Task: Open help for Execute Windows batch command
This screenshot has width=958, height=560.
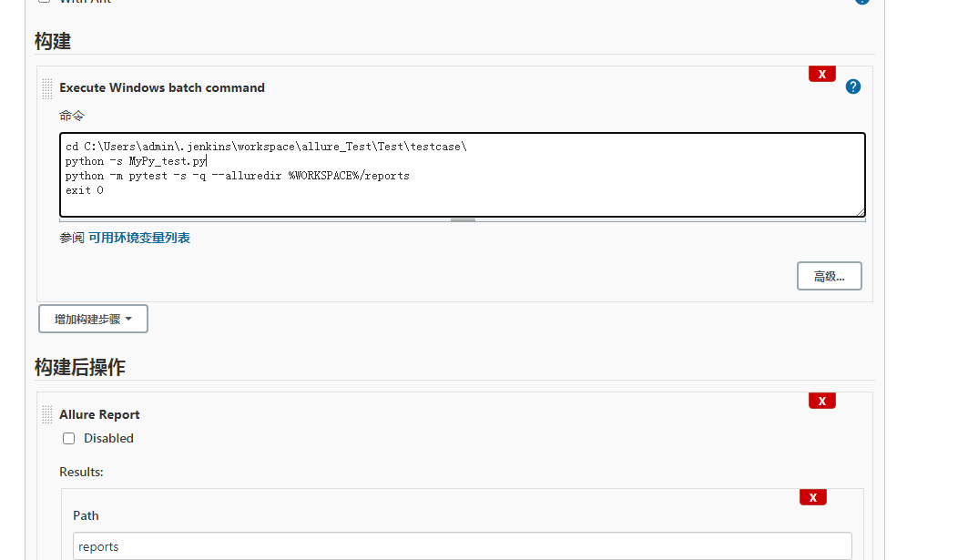Action: coord(853,87)
